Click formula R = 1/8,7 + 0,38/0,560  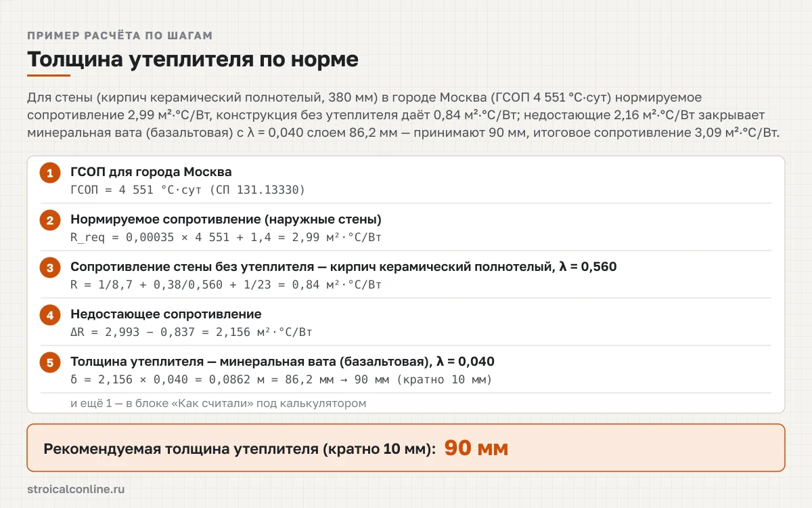tap(226, 284)
